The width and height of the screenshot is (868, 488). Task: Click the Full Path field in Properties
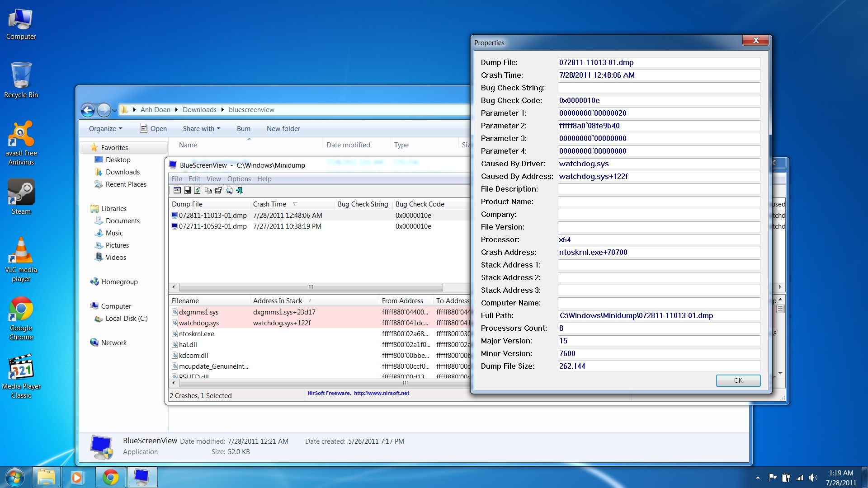pos(659,315)
